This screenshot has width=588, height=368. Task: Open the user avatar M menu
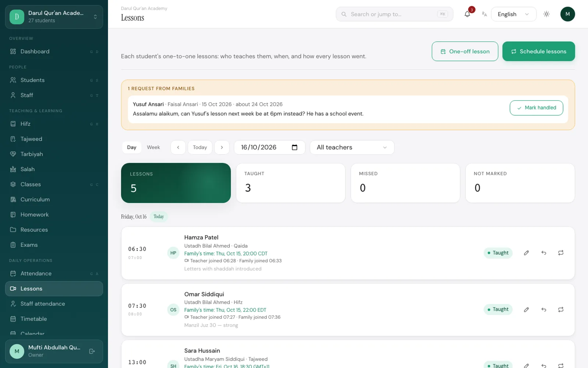point(567,14)
